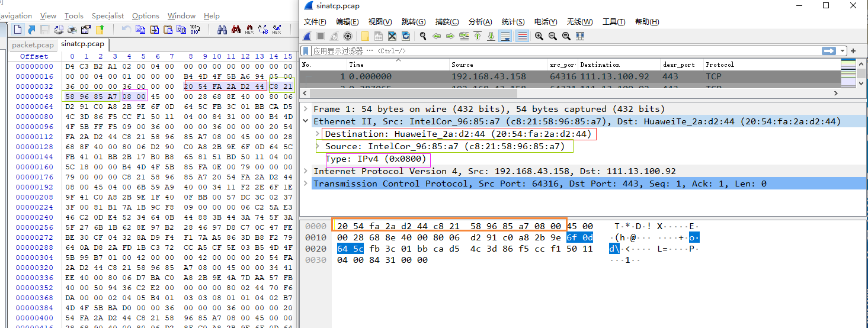Click Undo icon in hex editor toolbar
The image size is (868, 328).
pyautogui.click(x=126, y=29)
